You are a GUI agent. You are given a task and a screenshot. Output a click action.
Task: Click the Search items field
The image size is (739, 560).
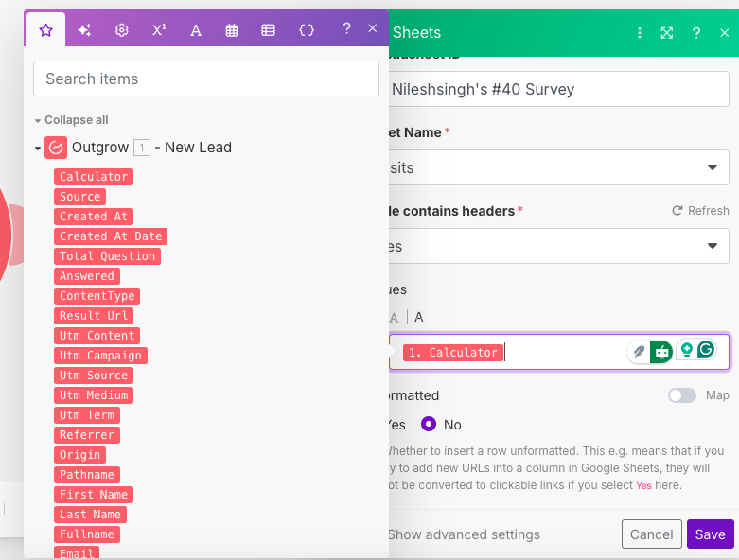coord(206,79)
